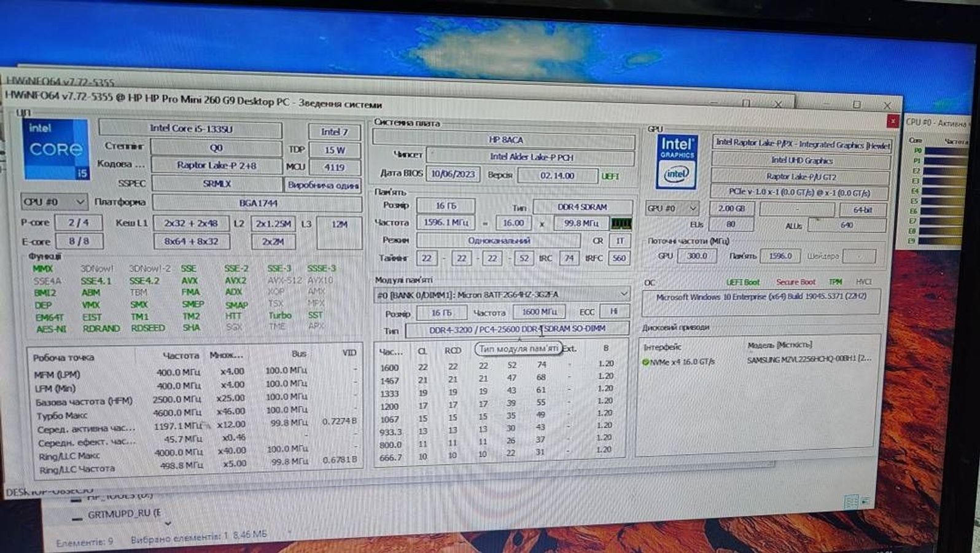Screen dimensions: 980x553
Task: Click the BIOS version 02.14.00
Action: pos(557,175)
